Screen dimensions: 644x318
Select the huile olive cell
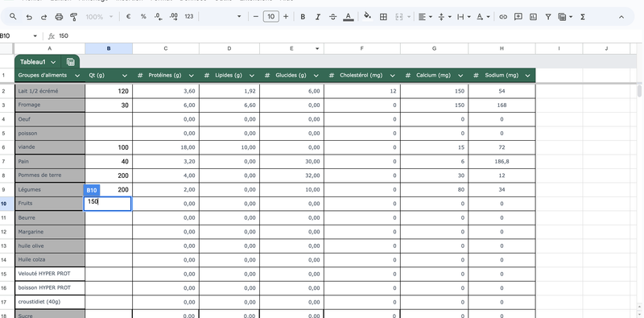[x=50, y=246]
